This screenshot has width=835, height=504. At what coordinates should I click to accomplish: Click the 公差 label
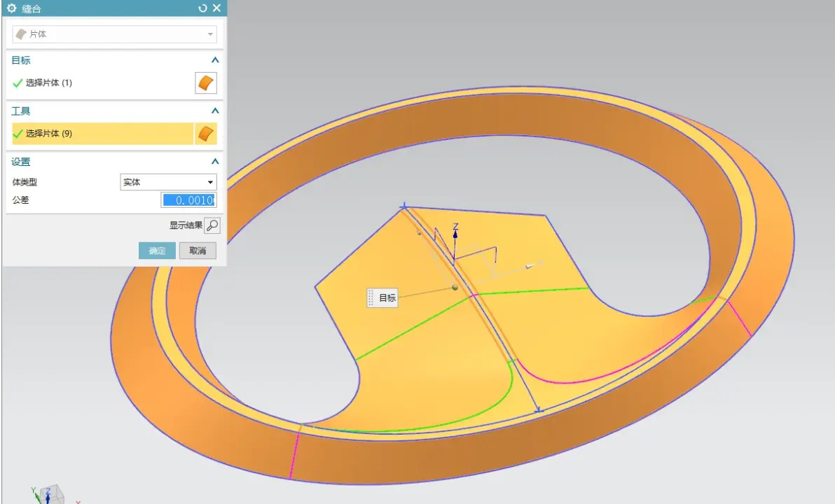click(x=21, y=200)
